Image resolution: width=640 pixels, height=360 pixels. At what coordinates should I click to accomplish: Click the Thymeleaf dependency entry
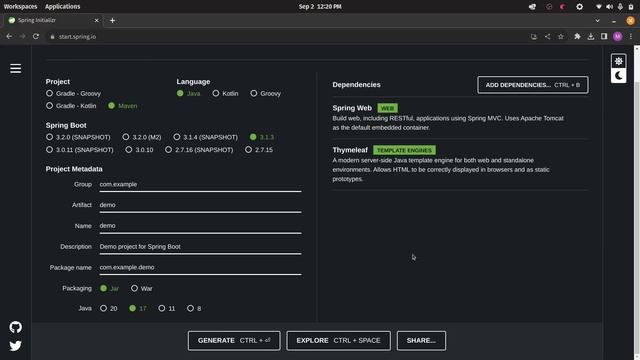(460, 164)
